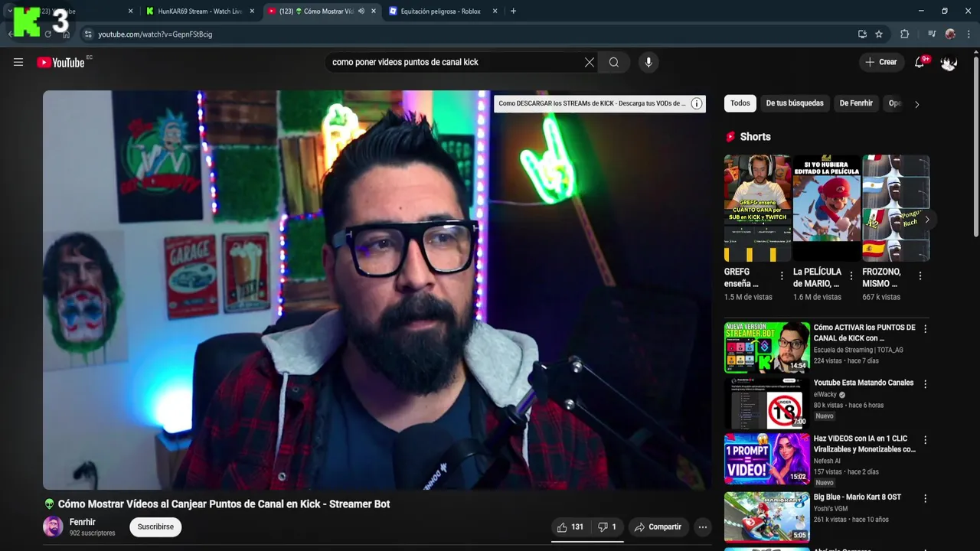View site information icon in the address bar
The image size is (980, 551).
click(88, 34)
